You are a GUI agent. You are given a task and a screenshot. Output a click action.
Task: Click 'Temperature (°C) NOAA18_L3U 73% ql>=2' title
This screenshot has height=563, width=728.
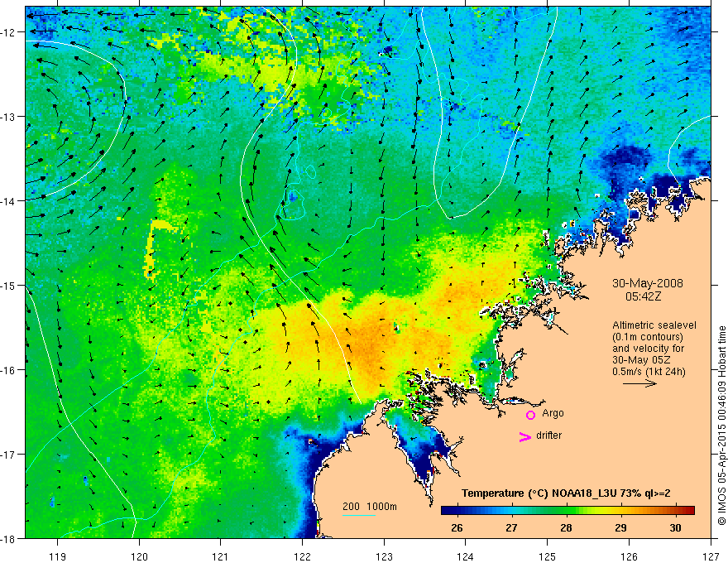click(566, 493)
